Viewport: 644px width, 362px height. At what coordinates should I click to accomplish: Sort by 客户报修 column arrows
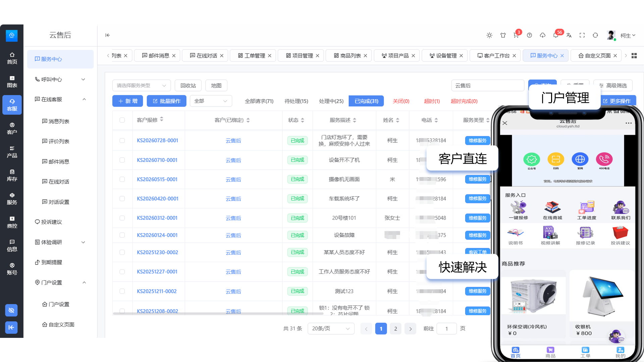(x=162, y=119)
